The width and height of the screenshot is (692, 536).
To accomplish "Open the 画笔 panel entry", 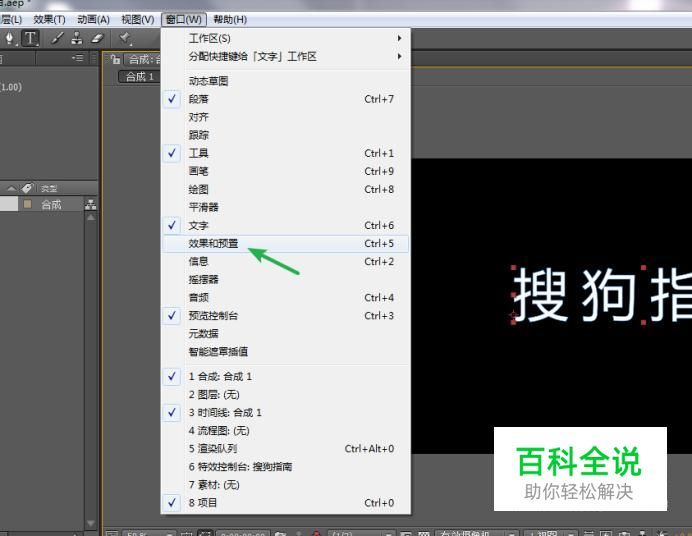I will coord(286,171).
